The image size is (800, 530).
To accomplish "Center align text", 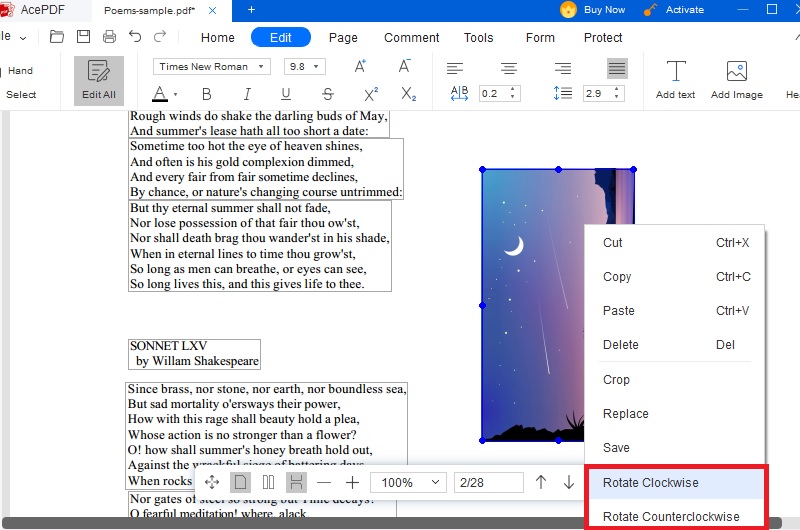I will tap(509, 68).
